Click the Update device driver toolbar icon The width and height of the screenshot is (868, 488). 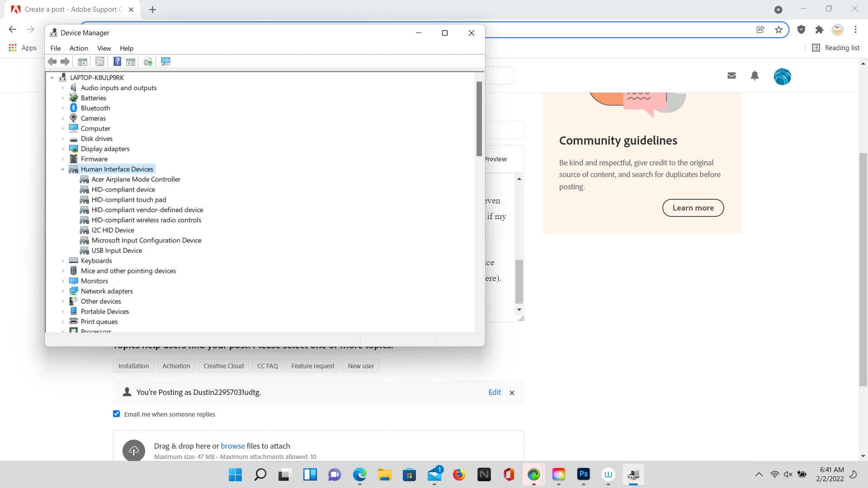point(148,61)
